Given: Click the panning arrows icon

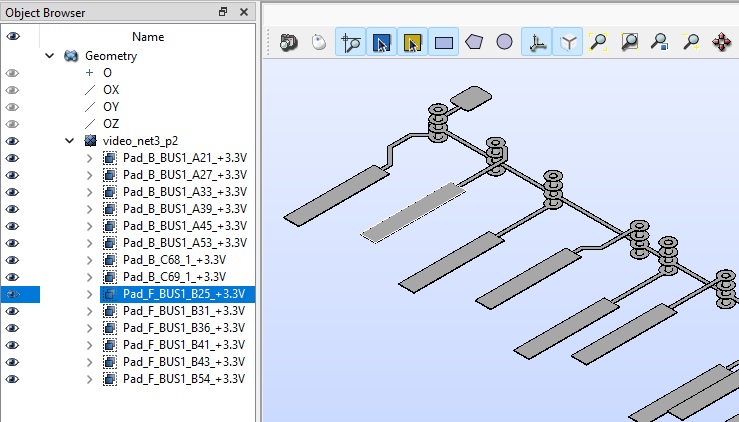Looking at the screenshot, I should 720,43.
